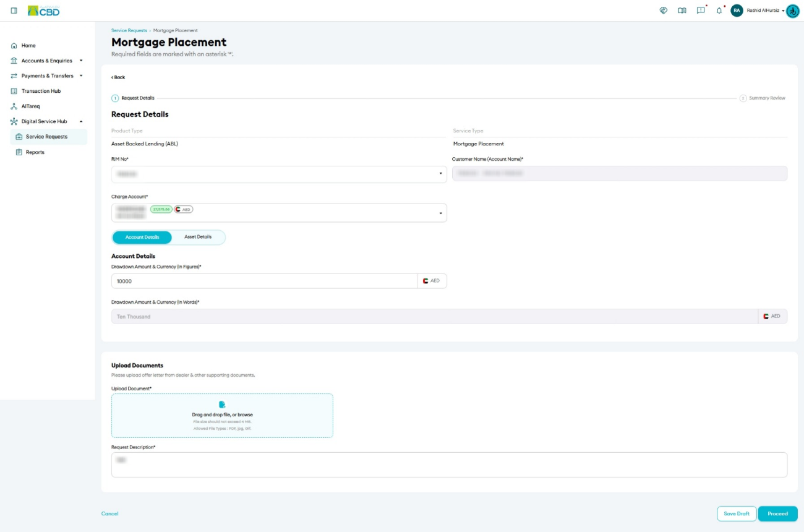Click the Digital Service Hub network icon

[x=14, y=121]
